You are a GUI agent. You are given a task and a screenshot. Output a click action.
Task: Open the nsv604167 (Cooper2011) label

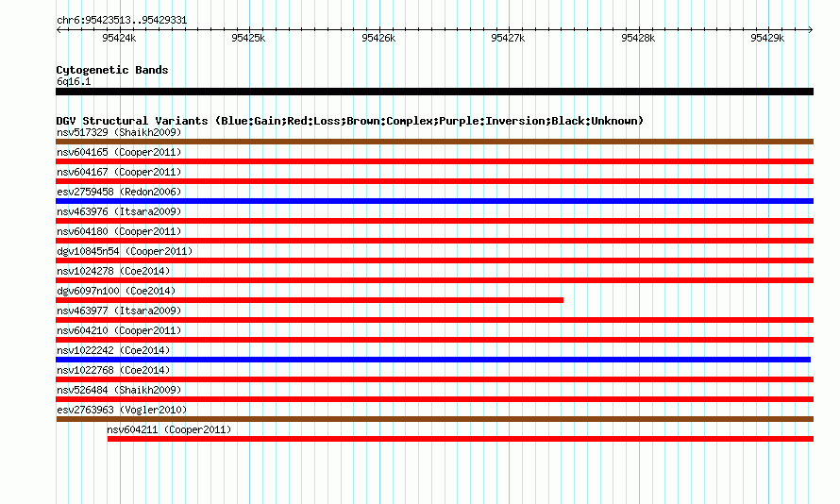pyautogui.click(x=119, y=172)
